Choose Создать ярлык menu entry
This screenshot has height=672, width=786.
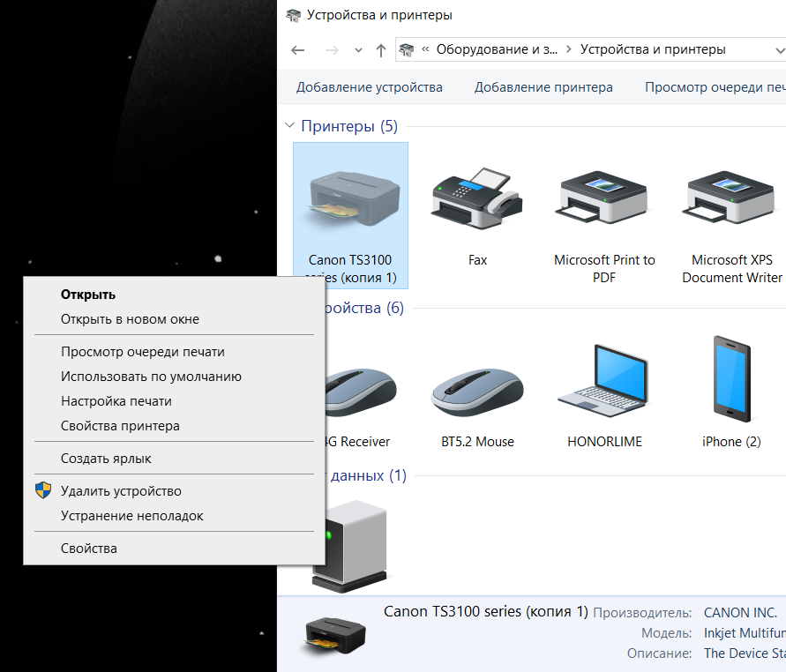174,459
